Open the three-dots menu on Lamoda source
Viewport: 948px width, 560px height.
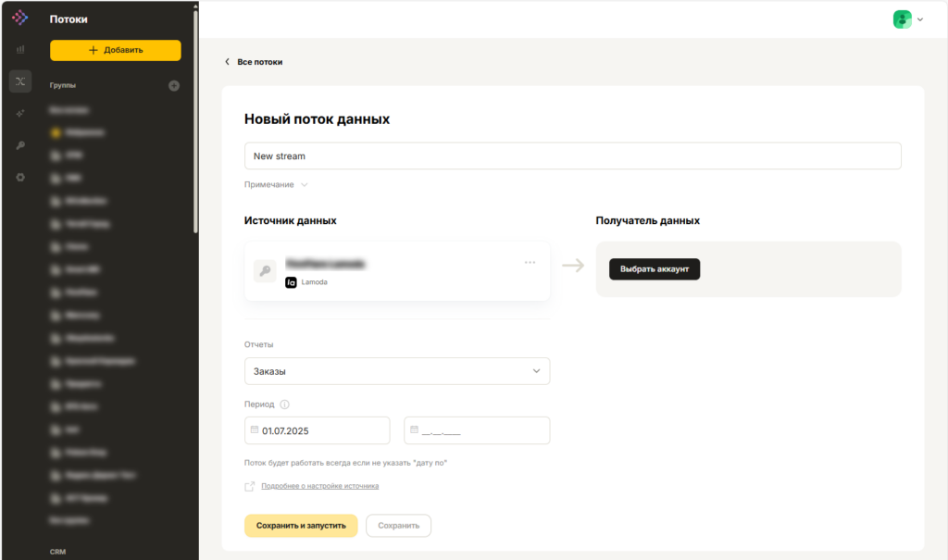coord(530,263)
